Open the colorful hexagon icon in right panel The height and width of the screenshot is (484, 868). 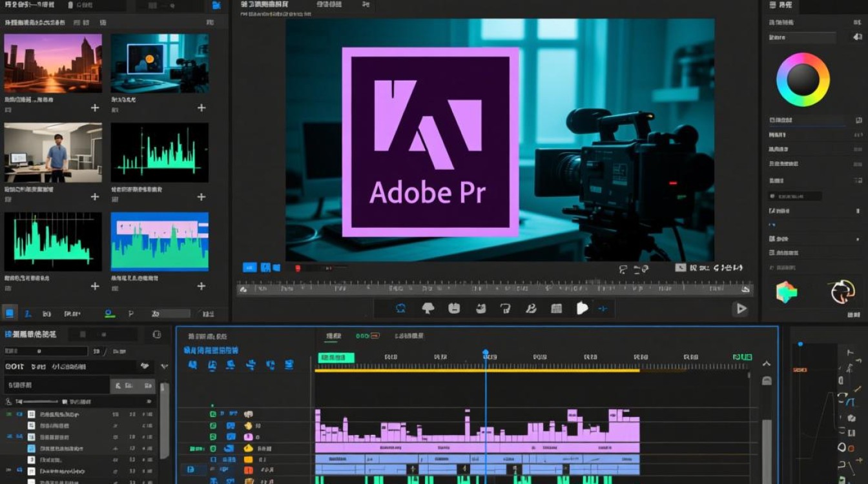(786, 292)
